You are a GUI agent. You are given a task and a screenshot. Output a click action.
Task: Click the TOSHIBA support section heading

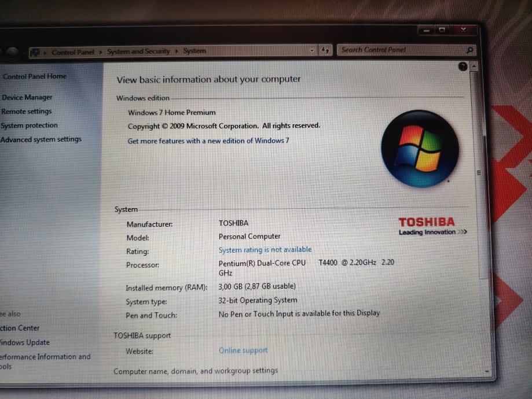pyautogui.click(x=142, y=335)
